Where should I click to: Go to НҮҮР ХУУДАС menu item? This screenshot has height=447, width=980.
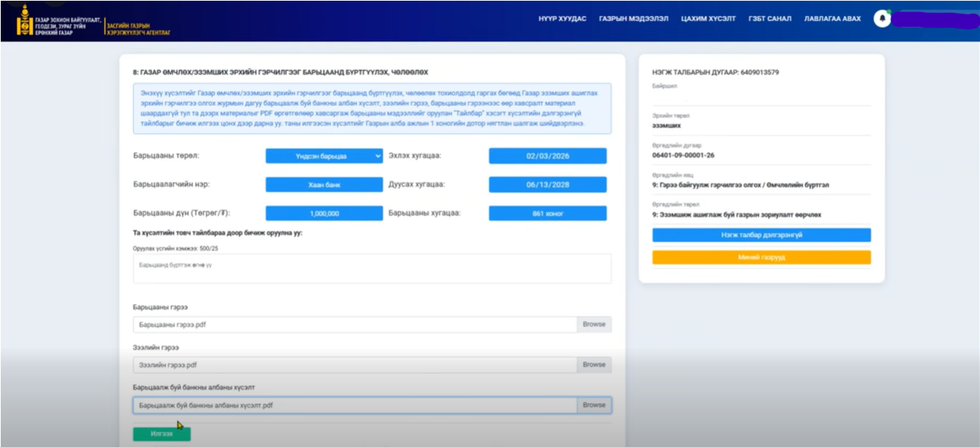[562, 19]
